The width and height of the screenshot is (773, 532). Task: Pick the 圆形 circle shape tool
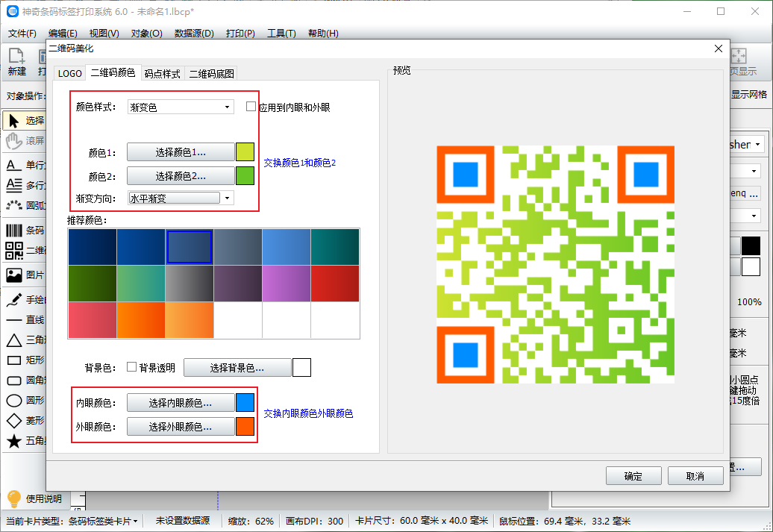25,401
